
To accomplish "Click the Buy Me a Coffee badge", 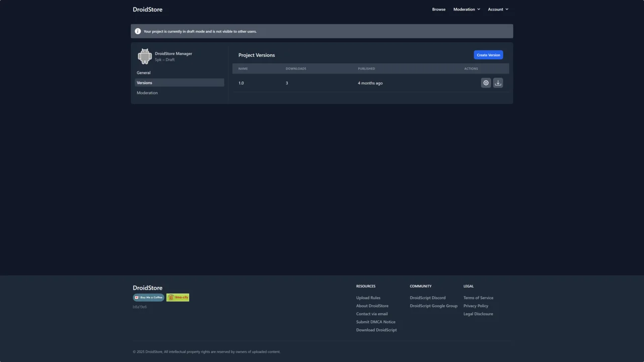I will click(x=148, y=298).
